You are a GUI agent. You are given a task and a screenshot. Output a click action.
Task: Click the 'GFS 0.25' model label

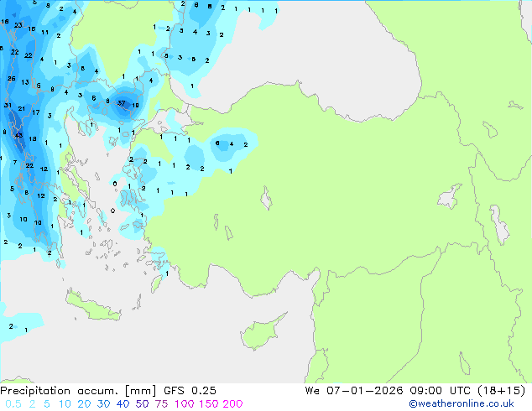tap(190, 391)
